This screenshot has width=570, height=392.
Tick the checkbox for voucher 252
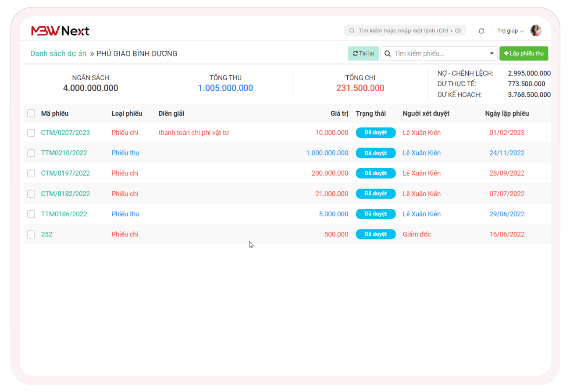click(x=31, y=234)
